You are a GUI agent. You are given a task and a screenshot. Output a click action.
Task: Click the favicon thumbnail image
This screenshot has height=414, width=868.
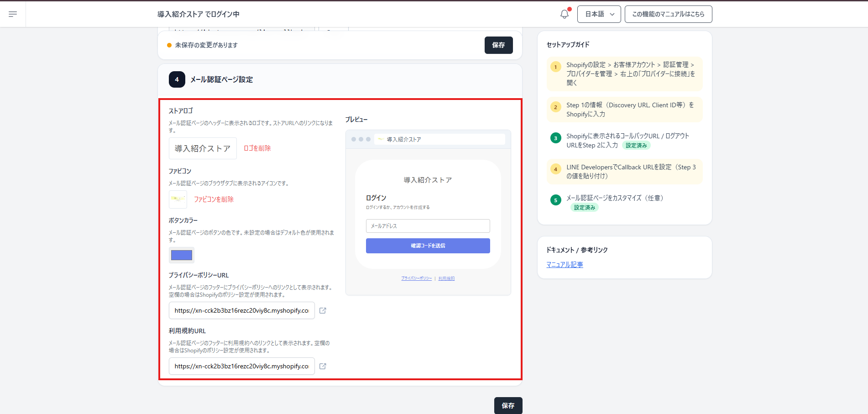(178, 199)
